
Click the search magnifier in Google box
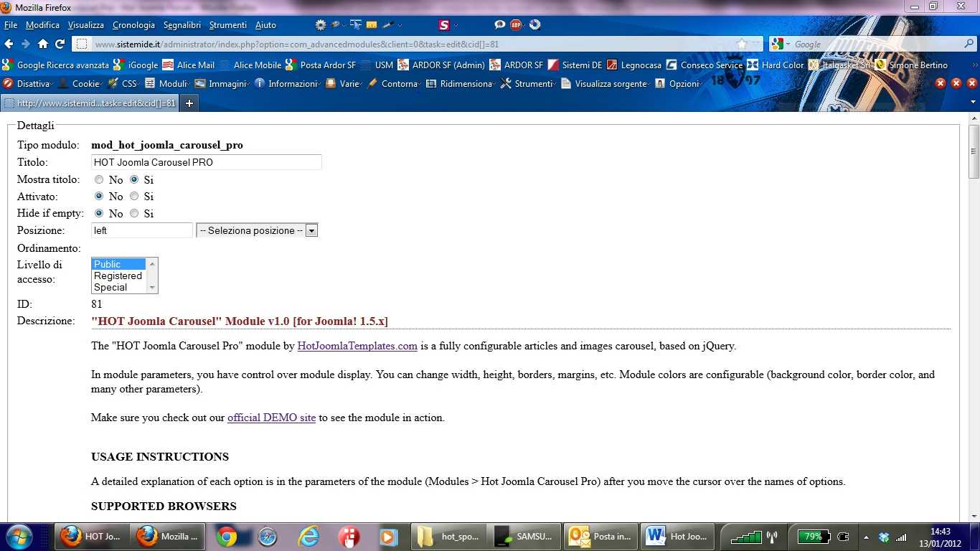969,44
